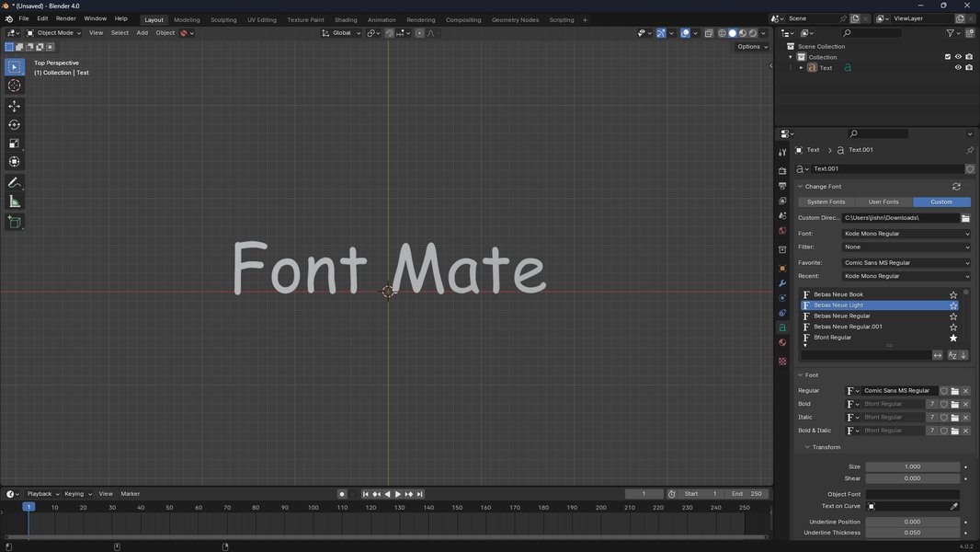Exclude Collection from view layer checkbox
Image resolution: width=980 pixels, height=552 pixels.
pos(948,57)
